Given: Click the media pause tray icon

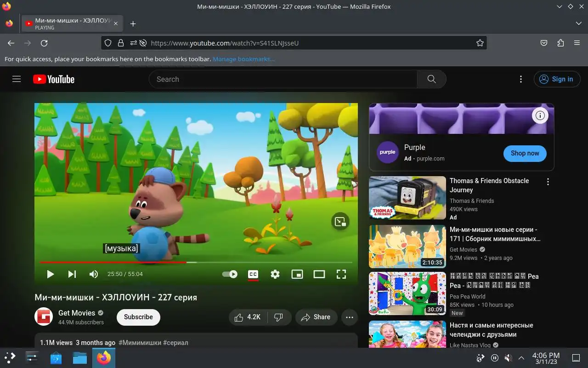Looking at the screenshot, I should click(495, 358).
